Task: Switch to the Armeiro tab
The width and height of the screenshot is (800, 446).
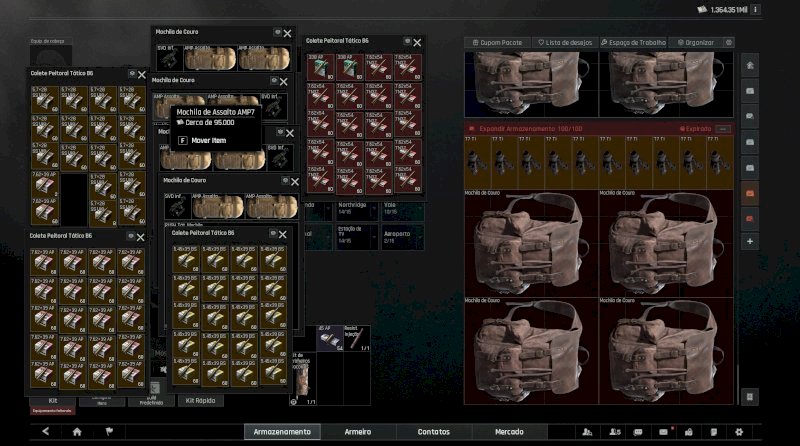Action: tap(358, 432)
